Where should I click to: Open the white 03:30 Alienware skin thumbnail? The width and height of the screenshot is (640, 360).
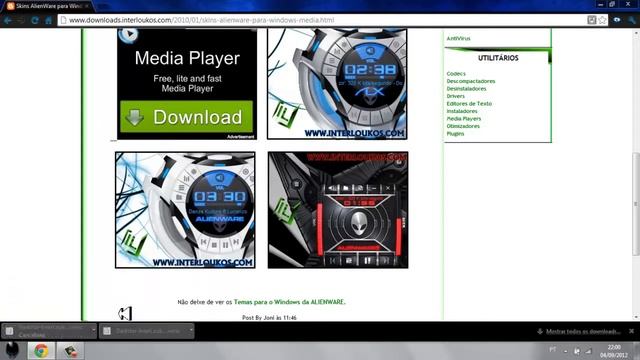tap(185, 210)
